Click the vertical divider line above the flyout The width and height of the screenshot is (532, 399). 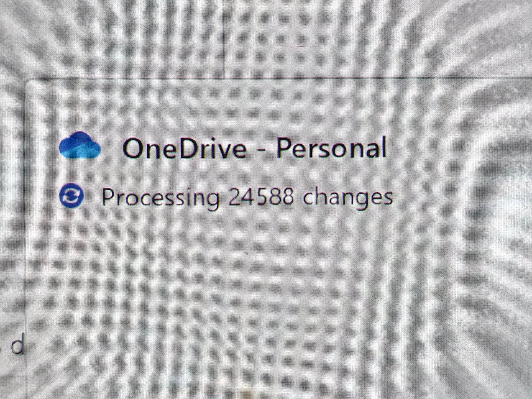tap(223, 39)
